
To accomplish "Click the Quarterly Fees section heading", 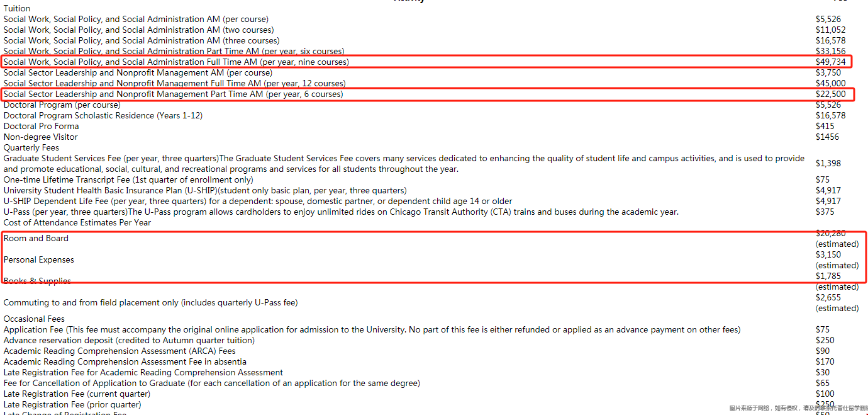I will coord(31,147).
